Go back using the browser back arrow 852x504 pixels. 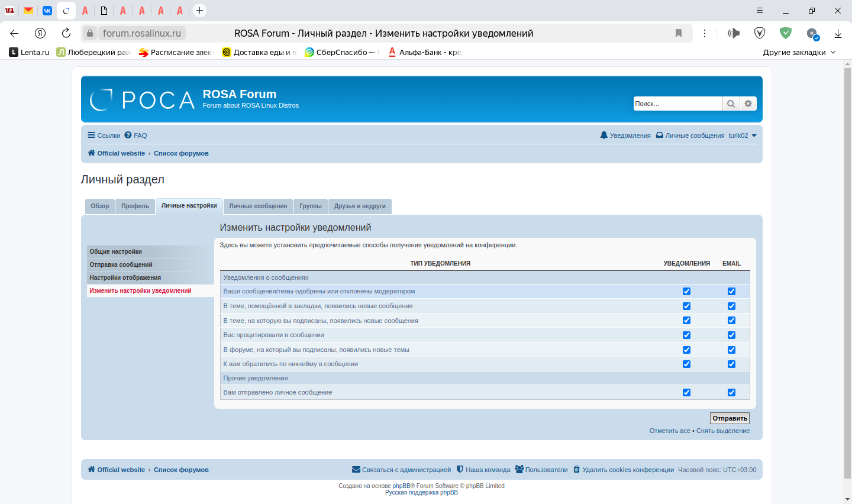14,33
